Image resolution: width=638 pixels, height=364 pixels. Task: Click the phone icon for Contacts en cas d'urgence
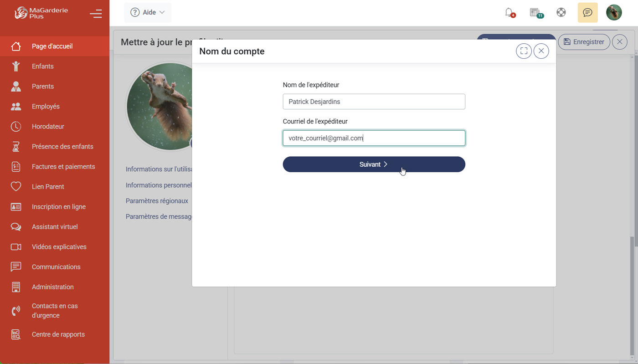(x=16, y=311)
